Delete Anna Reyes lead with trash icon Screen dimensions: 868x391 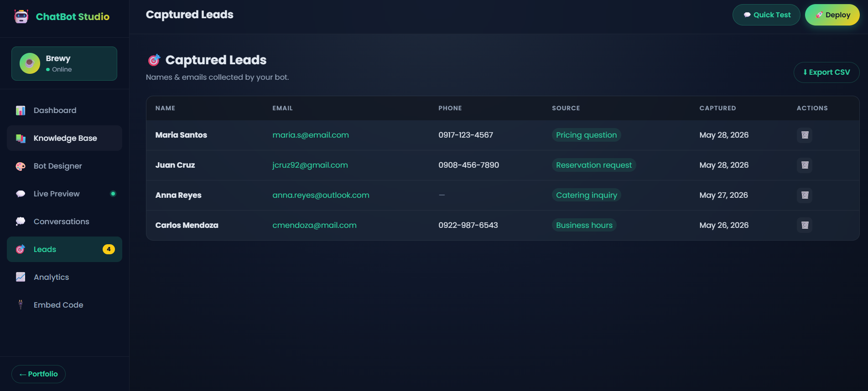pyautogui.click(x=805, y=195)
